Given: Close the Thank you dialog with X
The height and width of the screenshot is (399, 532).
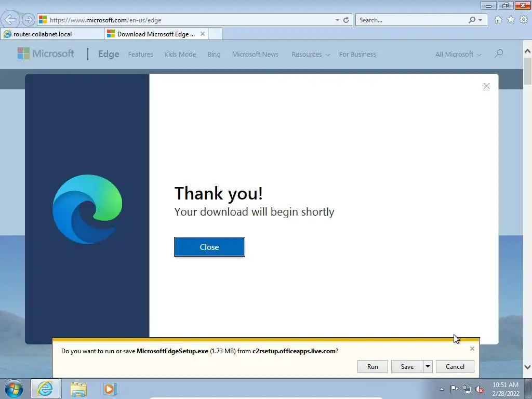Looking at the screenshot, I should 486,86.
